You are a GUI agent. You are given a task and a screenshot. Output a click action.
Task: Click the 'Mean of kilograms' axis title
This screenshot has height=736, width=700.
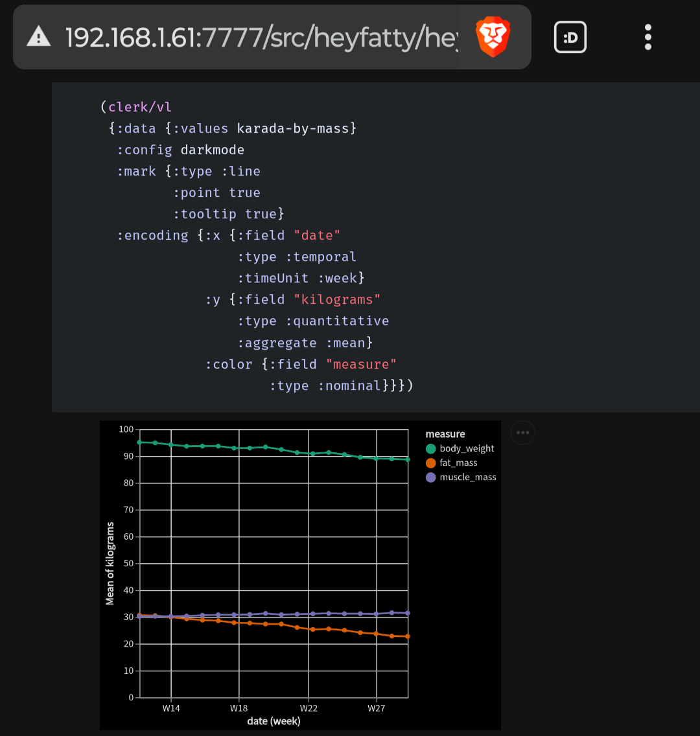coord(110,563)
